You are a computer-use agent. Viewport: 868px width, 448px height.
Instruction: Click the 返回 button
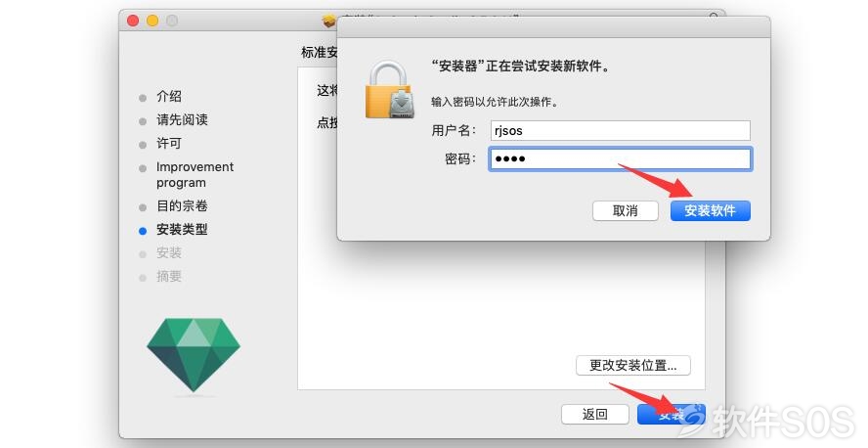point(595,414)
